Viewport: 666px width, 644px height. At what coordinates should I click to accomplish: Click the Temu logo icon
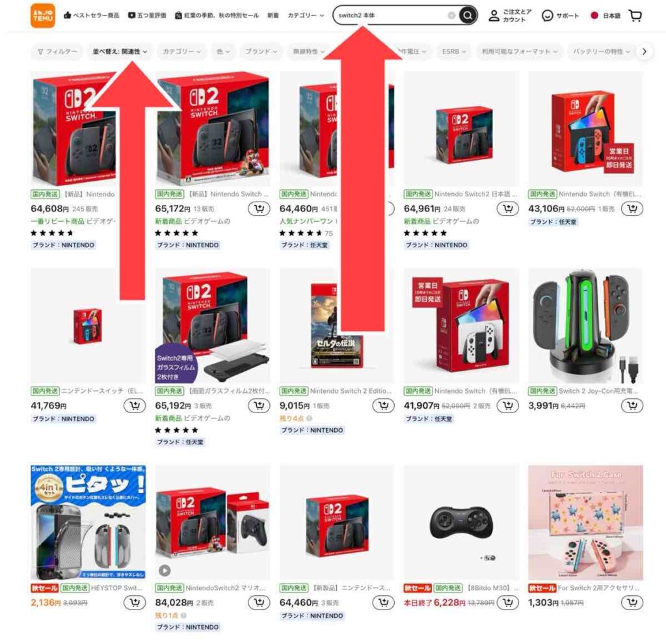pyautogui.click(x=42, y=16)
